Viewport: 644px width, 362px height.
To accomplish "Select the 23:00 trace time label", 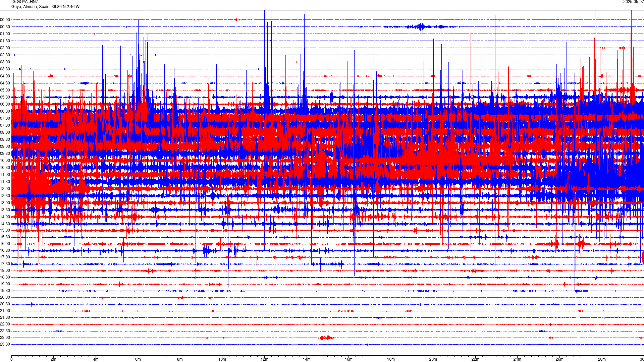I will pos(5,338).
